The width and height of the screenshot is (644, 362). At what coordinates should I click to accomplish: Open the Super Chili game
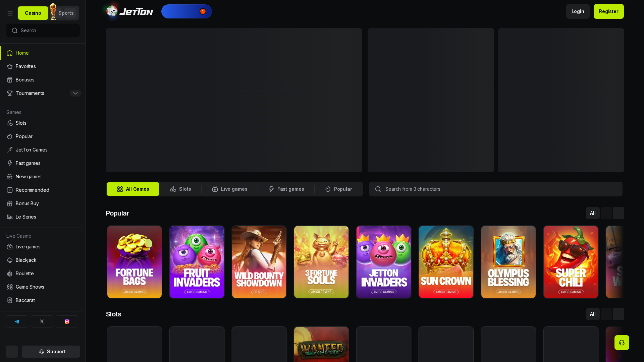tap(571, 262)
